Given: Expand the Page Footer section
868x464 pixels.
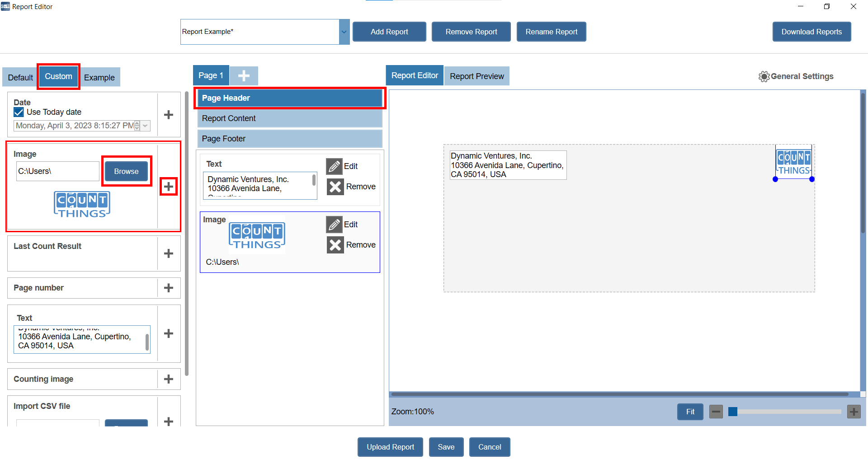Looking at the screenshot, I should [x=289, y=139].
